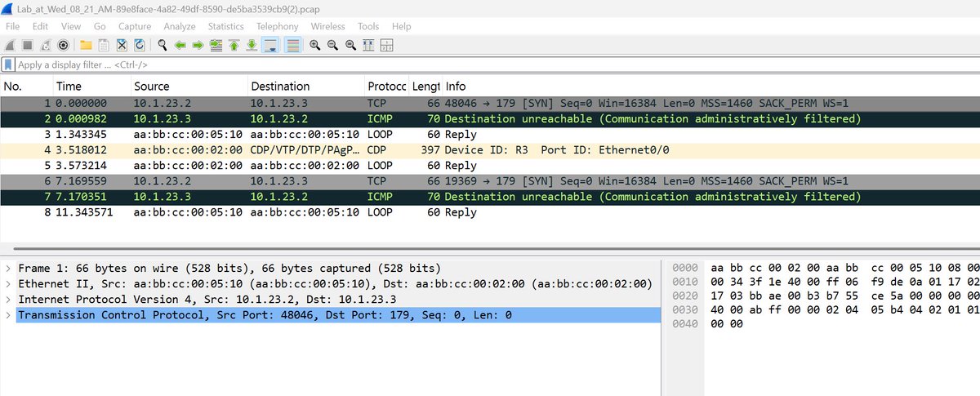Viewport: 980px width, 396px height.
Task: Go forward in packet history
Action: click(x=198, y=44)
